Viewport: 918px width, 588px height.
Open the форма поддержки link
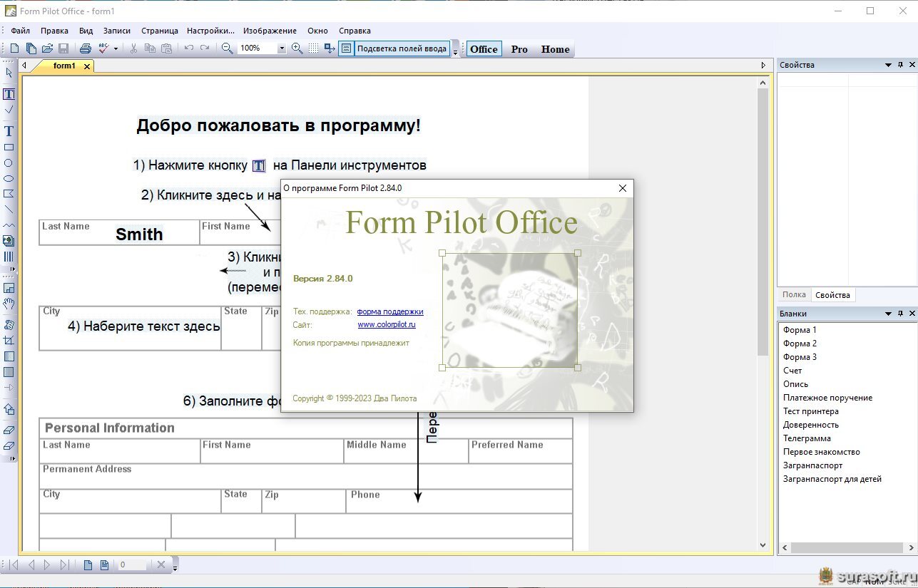pyautogui.click(x=390, y=311)
